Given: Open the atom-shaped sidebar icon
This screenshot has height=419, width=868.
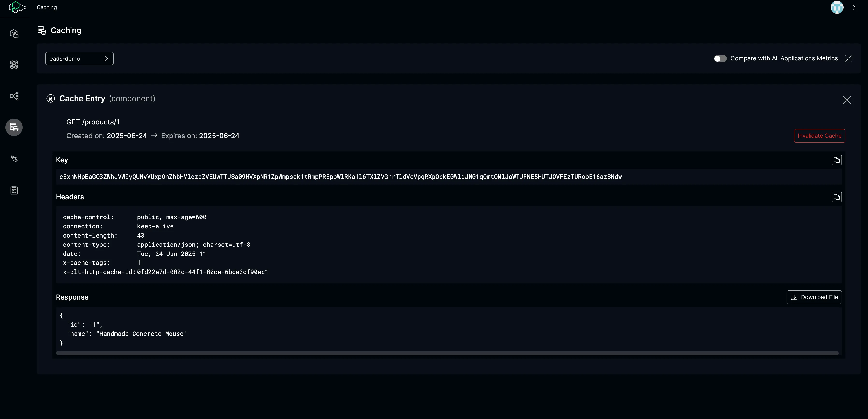Looking at the screenshot, I should tap(14, 65).
